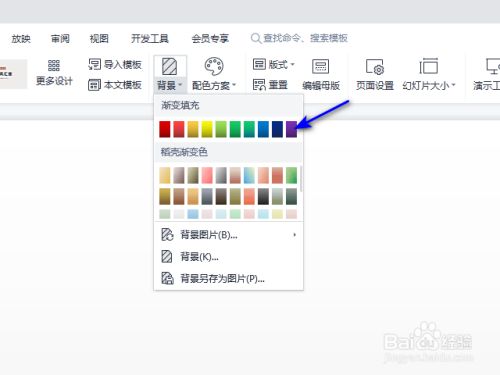Select the light red gradient swatch
The height and width of the screenshot is (375, 500).
point(179,129)
